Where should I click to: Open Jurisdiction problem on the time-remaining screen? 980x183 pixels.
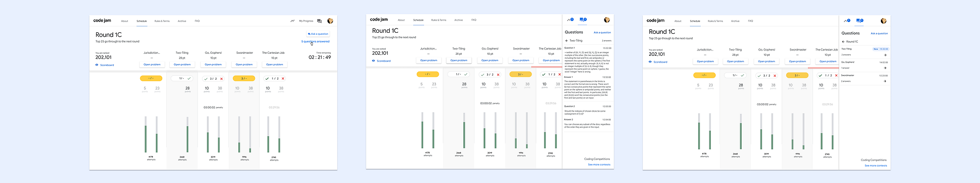152,65
